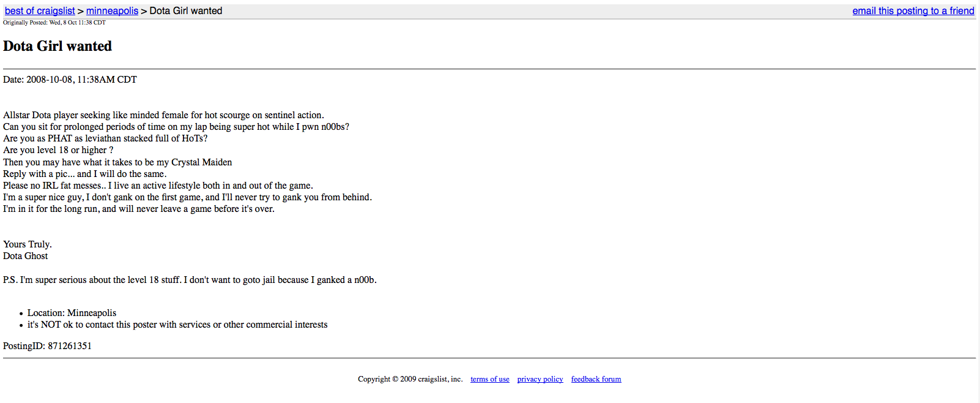
Task: Click the 'Dota Ghost' signature line
Action: pos(25,256)
